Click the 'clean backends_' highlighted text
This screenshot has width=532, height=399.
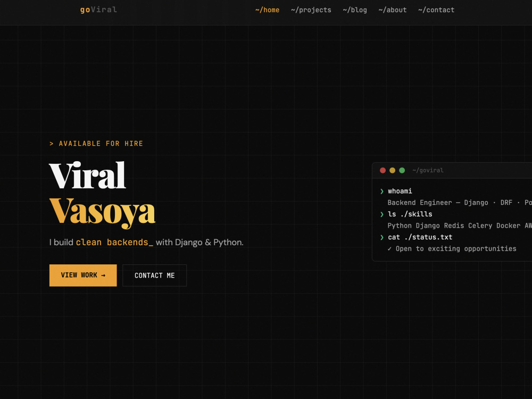114,242
